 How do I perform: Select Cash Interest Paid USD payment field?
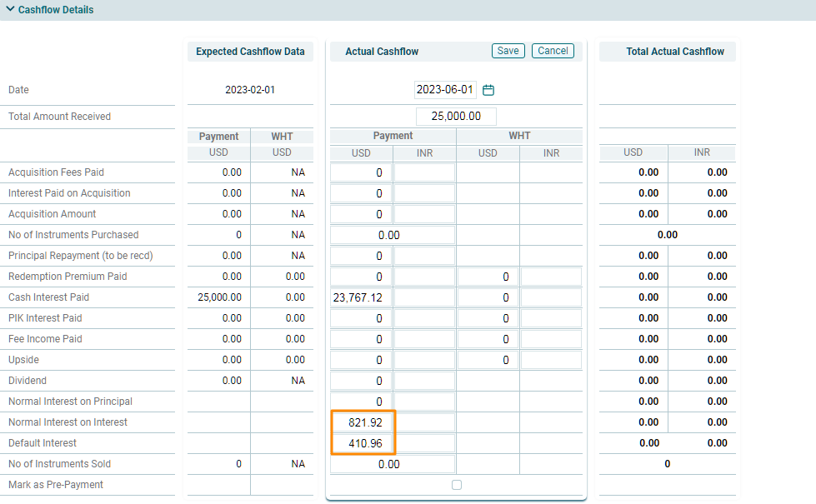point(362,297)
